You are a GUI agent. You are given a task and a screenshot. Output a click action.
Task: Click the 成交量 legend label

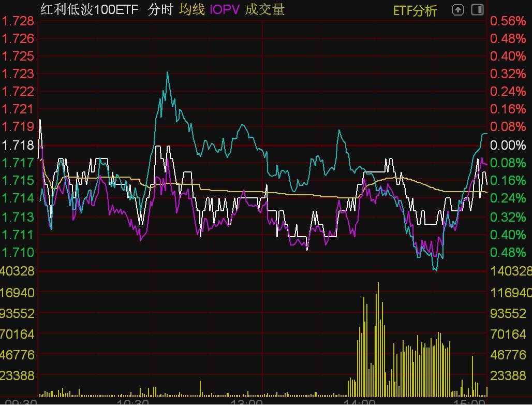[x=264, y=9]
